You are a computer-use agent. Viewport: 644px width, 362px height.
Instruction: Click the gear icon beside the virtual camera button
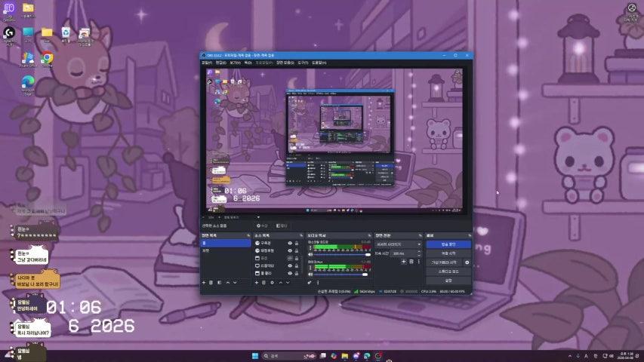click(467, 262)
